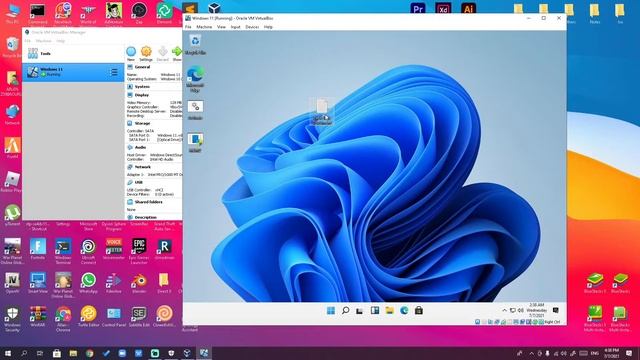The height and width of the screenshot is (360, 640).
Task: Collapse Shared folders section in VM details
Action: pyautogui.click(x=149, y=202)
